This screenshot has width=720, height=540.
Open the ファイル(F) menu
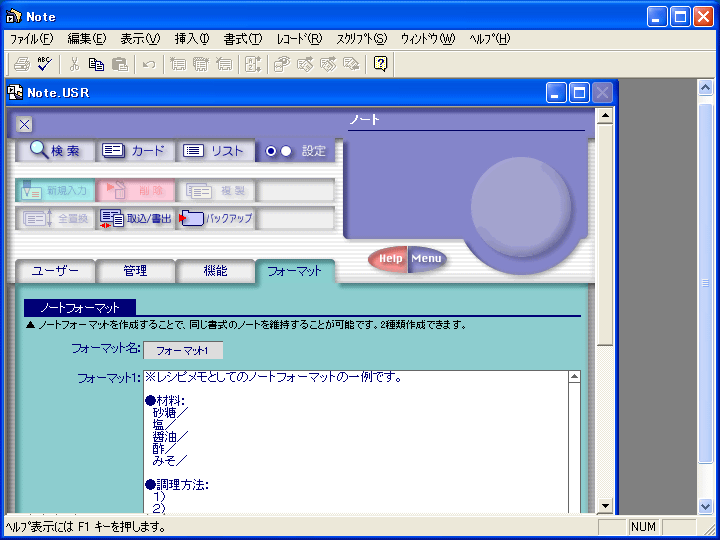click(32, 39)
